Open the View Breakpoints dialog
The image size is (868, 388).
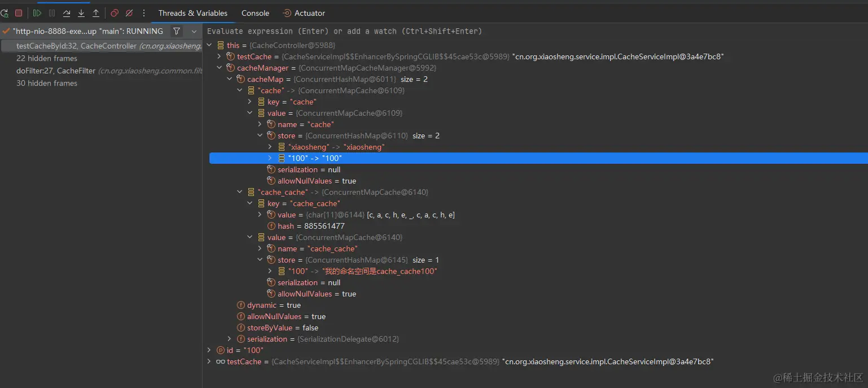[115, 13]
